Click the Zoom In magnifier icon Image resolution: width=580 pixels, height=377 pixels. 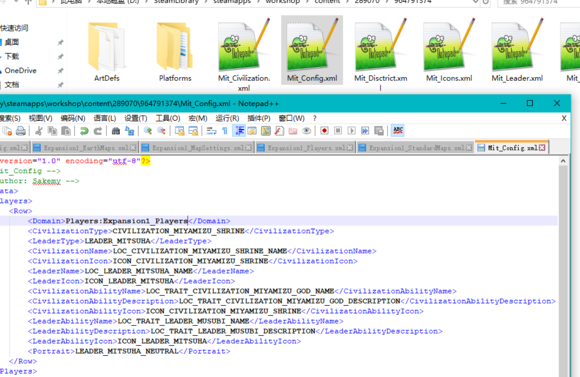coord(148,131)
